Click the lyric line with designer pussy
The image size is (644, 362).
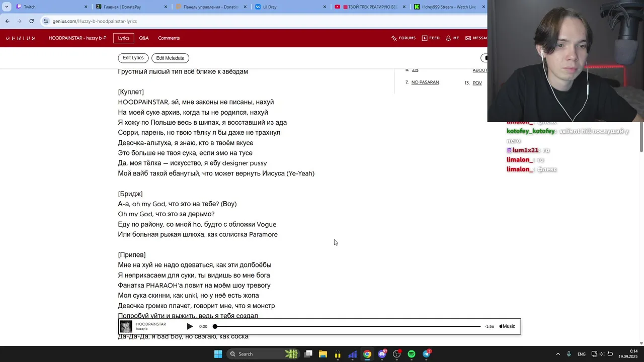[x=192, y=163]
